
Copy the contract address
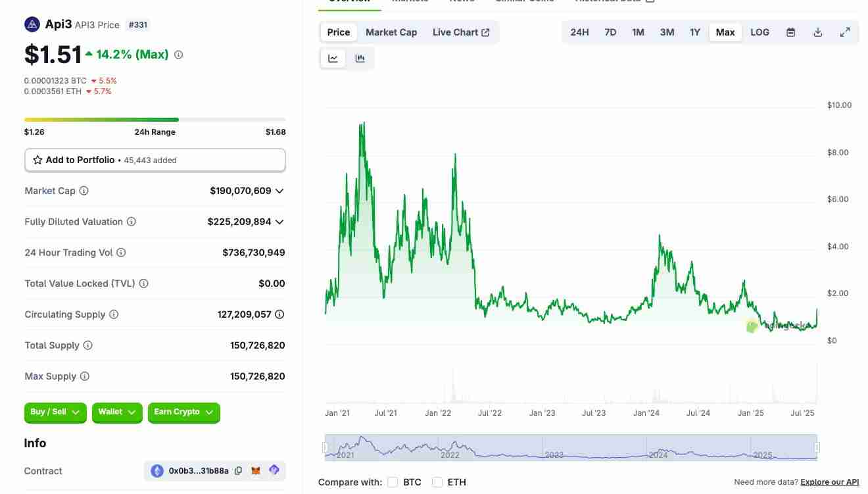pos(238,471)
